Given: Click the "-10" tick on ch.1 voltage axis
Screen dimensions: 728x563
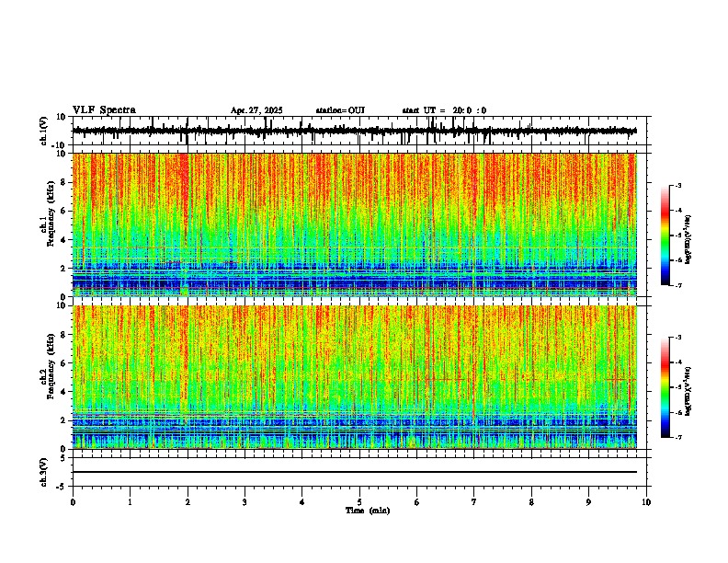Looking at the screenshot, I should pyautogui.click(x=60, y=145).
